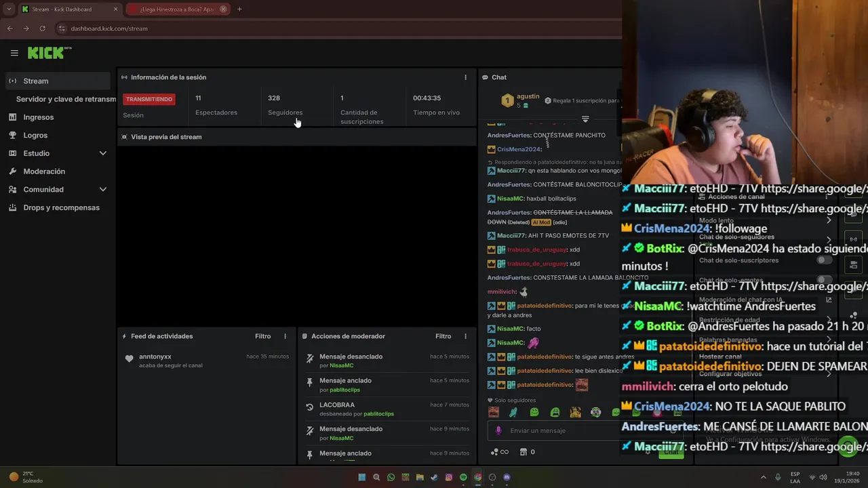The width and height of the screenshot is (868, 488).
Task: Select the 328 Seguidores count
Action: 274,98
